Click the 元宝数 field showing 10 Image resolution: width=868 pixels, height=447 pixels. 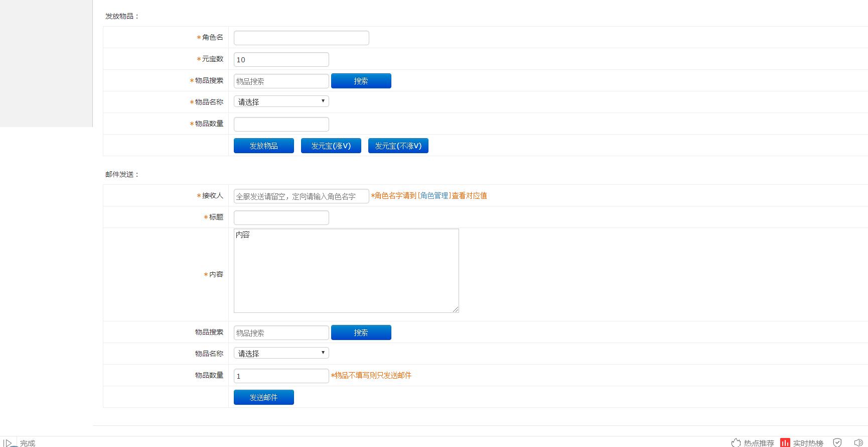281,59
